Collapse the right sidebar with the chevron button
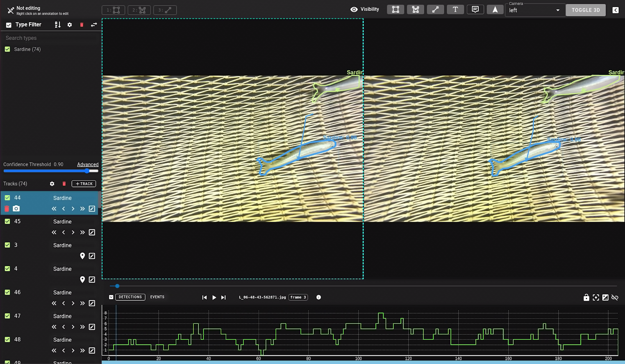The image size is (625, 364). pos(615,10)
